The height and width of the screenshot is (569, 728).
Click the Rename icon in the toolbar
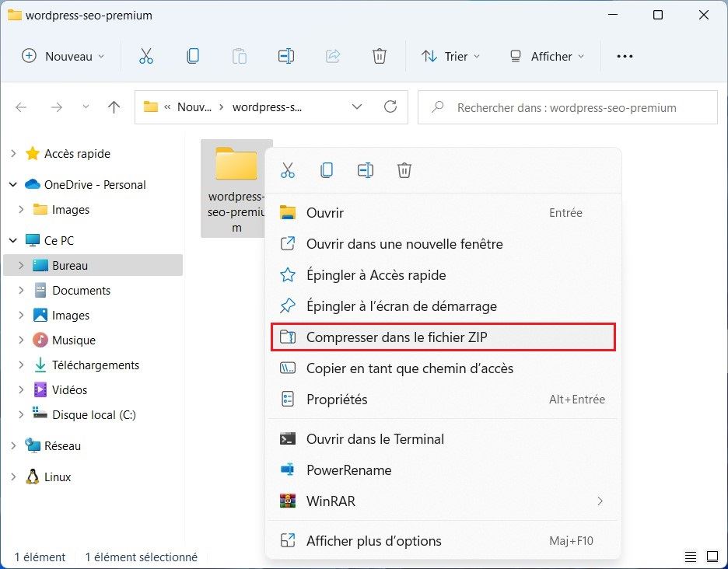coord(286,56)
